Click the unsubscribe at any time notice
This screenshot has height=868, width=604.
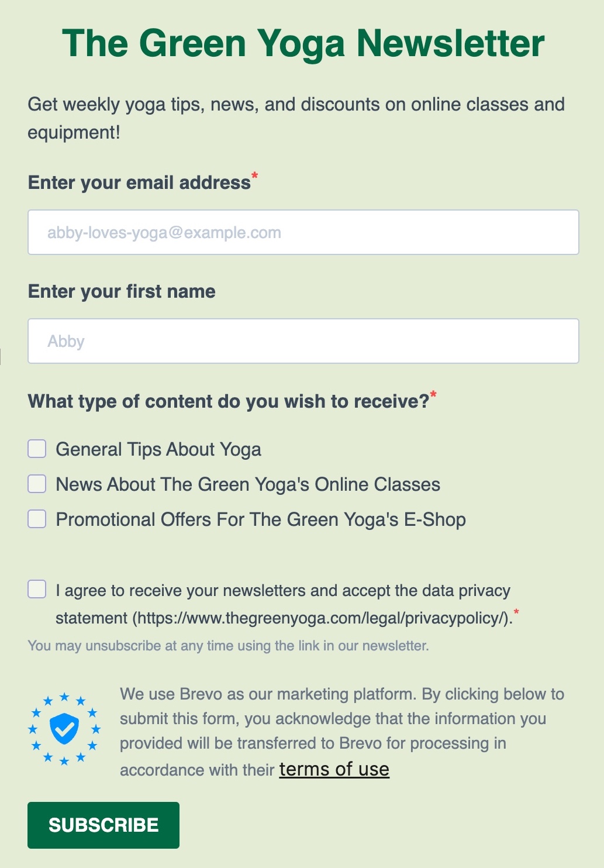coord(229,646)
